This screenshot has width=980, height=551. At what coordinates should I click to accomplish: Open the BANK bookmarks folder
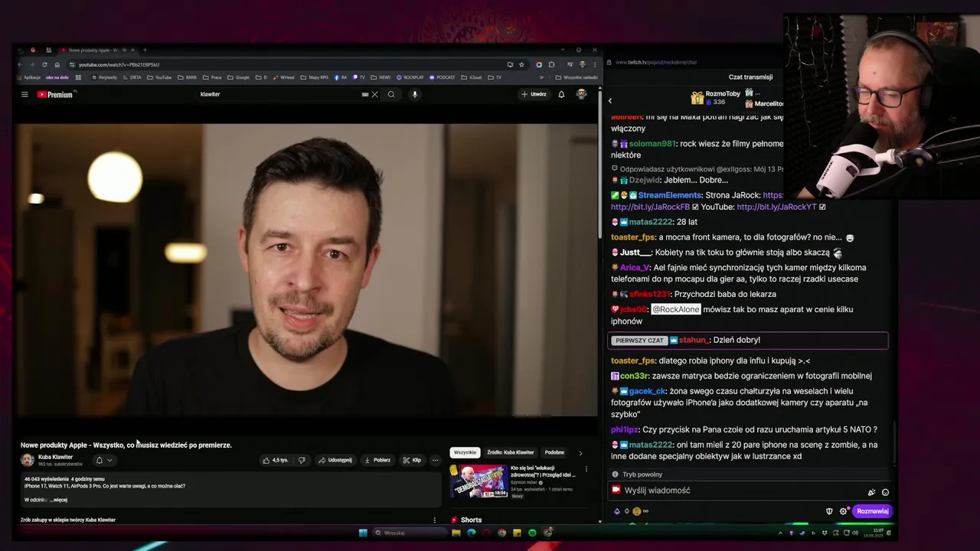pos(188,77)
